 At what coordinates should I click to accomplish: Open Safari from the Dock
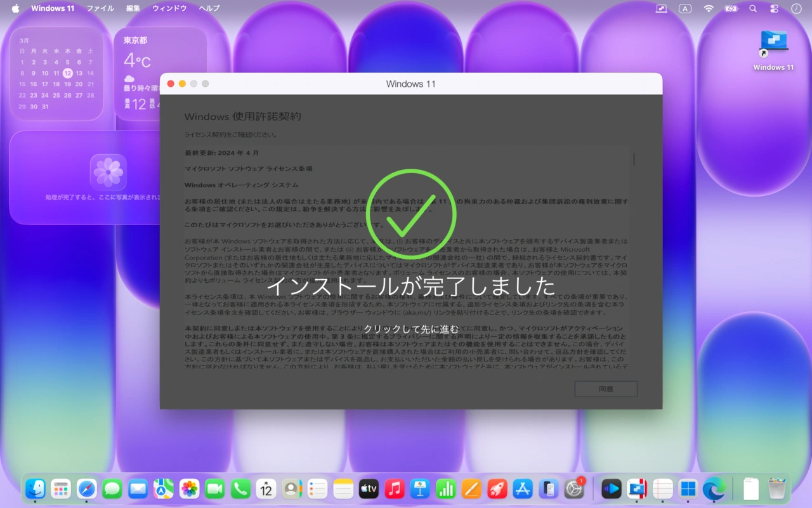88,488
